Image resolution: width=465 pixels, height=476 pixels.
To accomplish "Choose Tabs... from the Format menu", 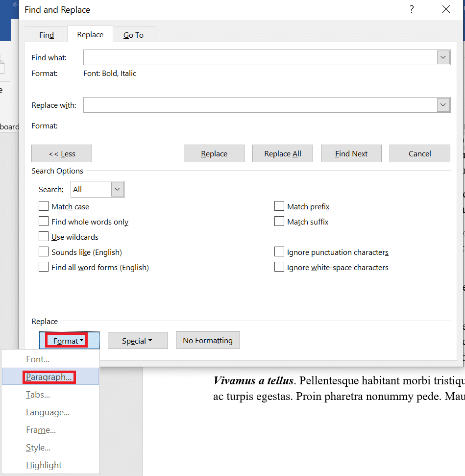I will pos(50,394).
